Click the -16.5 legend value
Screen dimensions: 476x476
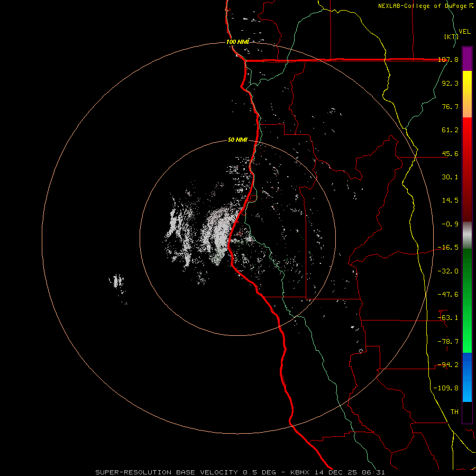click(x=448, y=248)
